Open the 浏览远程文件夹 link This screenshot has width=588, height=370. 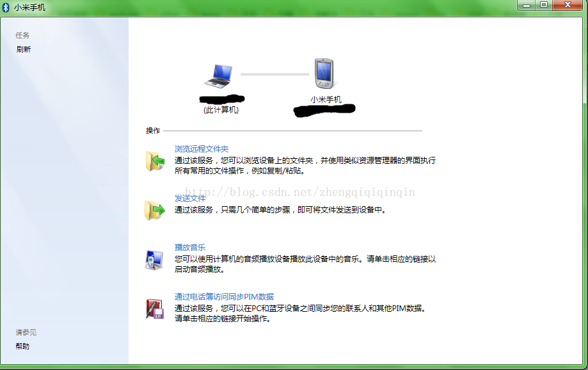point(202,149)
